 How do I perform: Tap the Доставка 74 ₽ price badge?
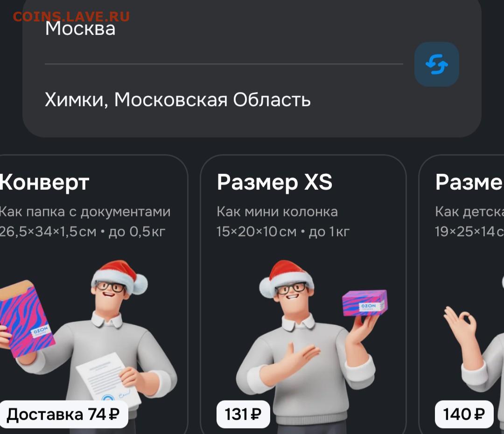63,414
